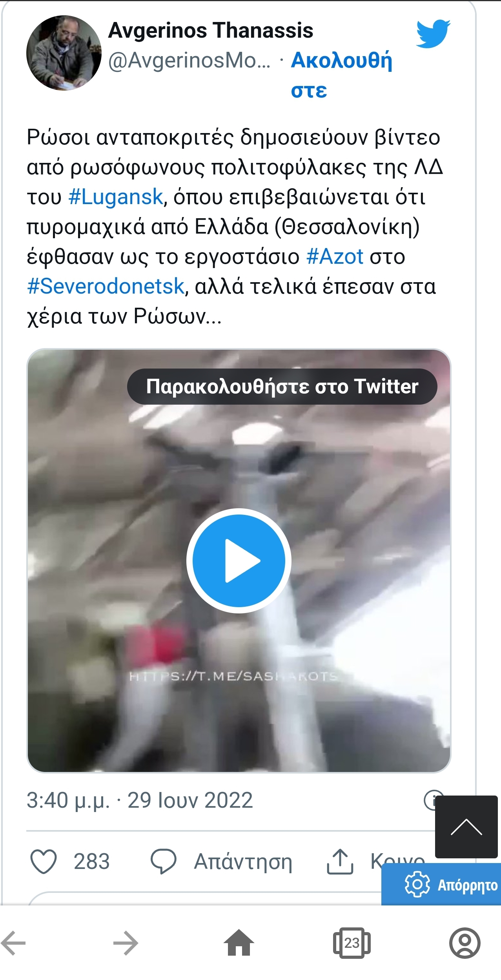Click the Twitter bird logo
The width and height of the screenshot is (501, 980).
click(x=433, y=34)
